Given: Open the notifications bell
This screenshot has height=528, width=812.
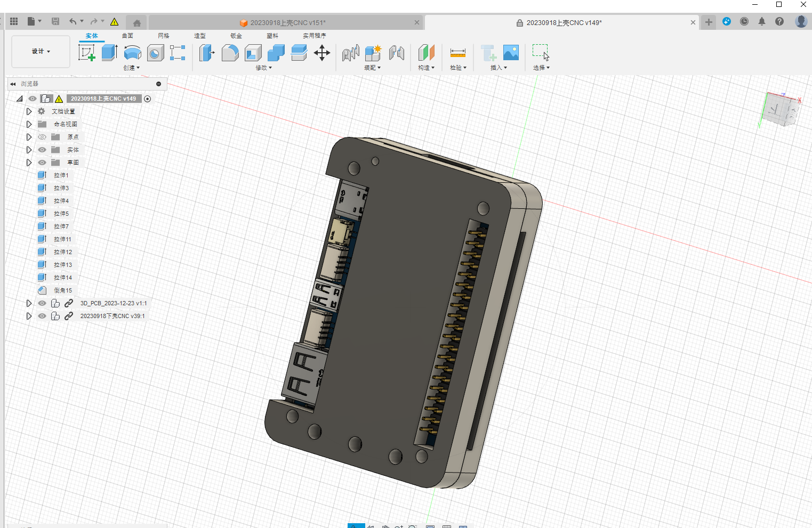Looking at the screenshot, I should [762, 21].
